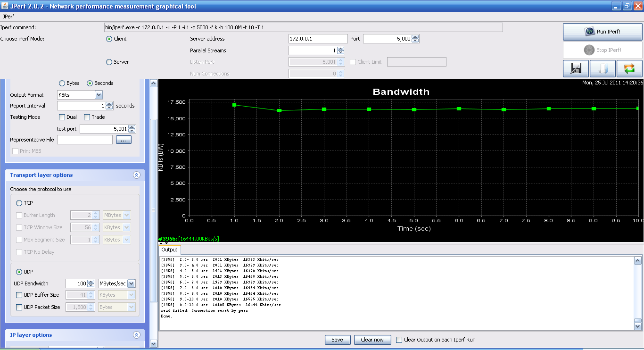Toggle Clear Output on each Iperf Run
Screen dimensions: 644x350
pyautogui.click(x=399, y=340)
